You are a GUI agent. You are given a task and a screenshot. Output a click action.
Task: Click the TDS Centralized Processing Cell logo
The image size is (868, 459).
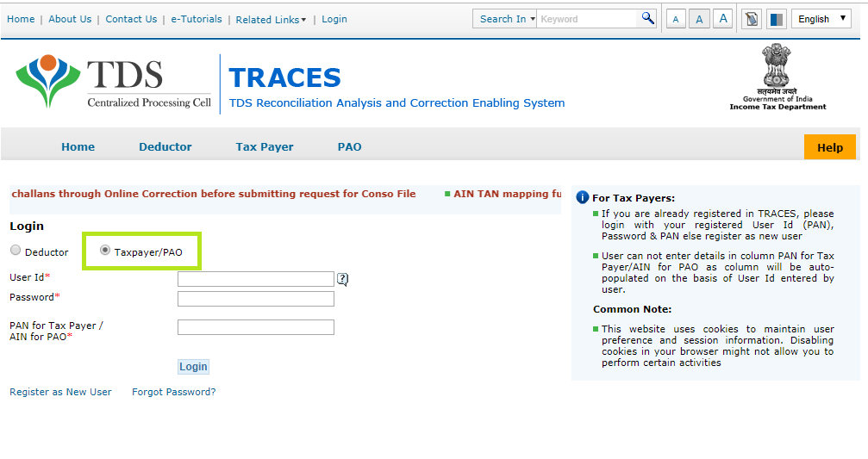tap(114, 82)
